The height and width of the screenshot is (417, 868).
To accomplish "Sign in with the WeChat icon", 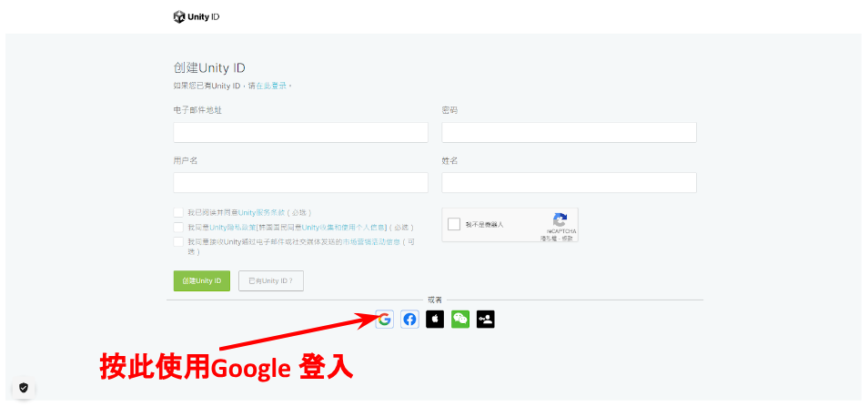I will pos(460,319).
